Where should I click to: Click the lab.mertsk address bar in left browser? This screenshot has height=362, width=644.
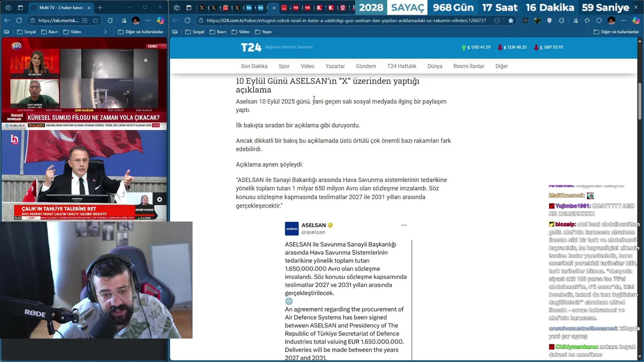point(64,21)
